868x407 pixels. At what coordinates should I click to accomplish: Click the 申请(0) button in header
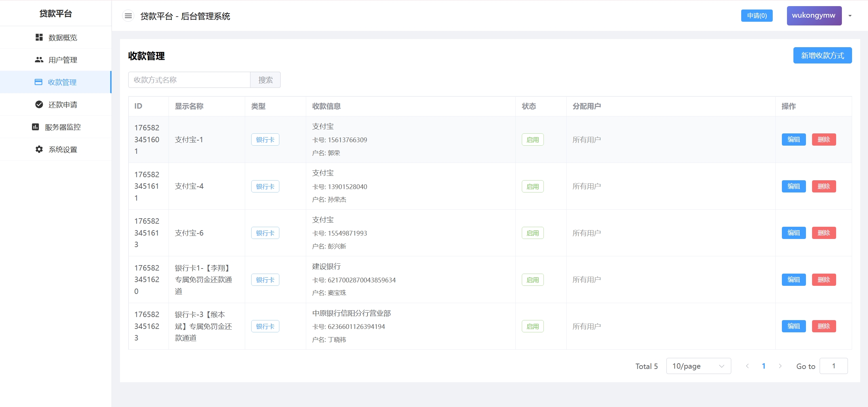point(756,16)
